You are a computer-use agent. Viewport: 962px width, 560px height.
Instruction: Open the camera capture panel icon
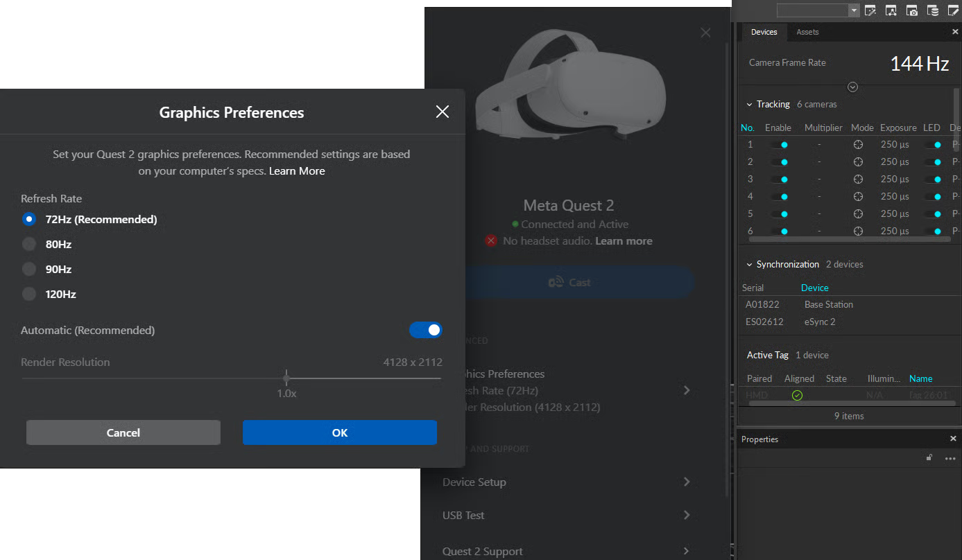911,10
